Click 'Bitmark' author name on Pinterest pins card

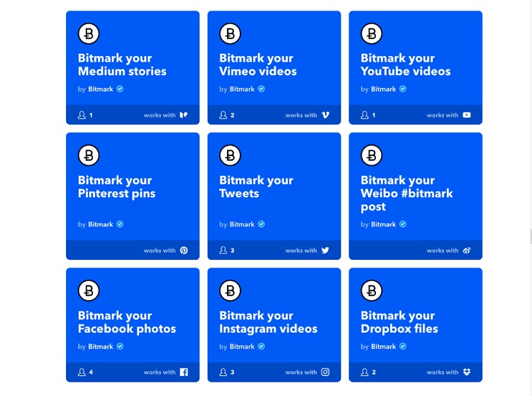(101, 224)
